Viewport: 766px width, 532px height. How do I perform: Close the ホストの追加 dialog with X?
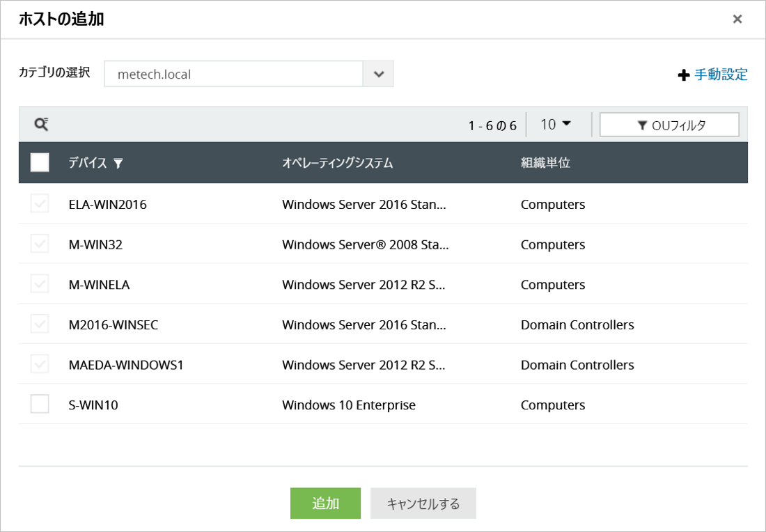737,19
